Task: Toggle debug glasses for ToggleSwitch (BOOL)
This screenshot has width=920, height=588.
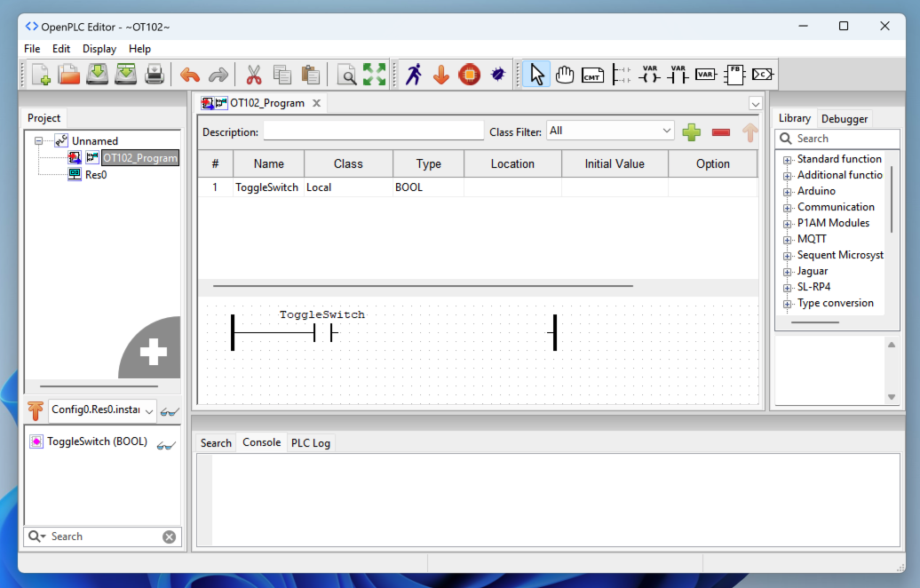Action: click(166, 446)
